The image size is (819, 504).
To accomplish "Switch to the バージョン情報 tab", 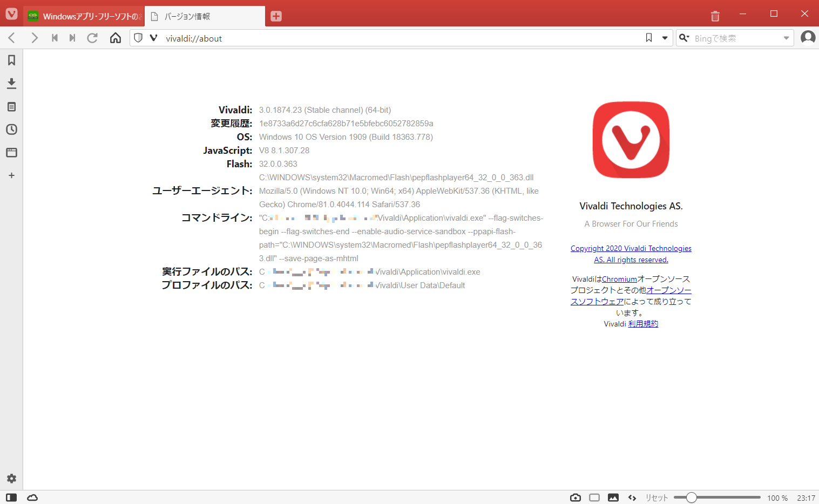I will (205, 16).
